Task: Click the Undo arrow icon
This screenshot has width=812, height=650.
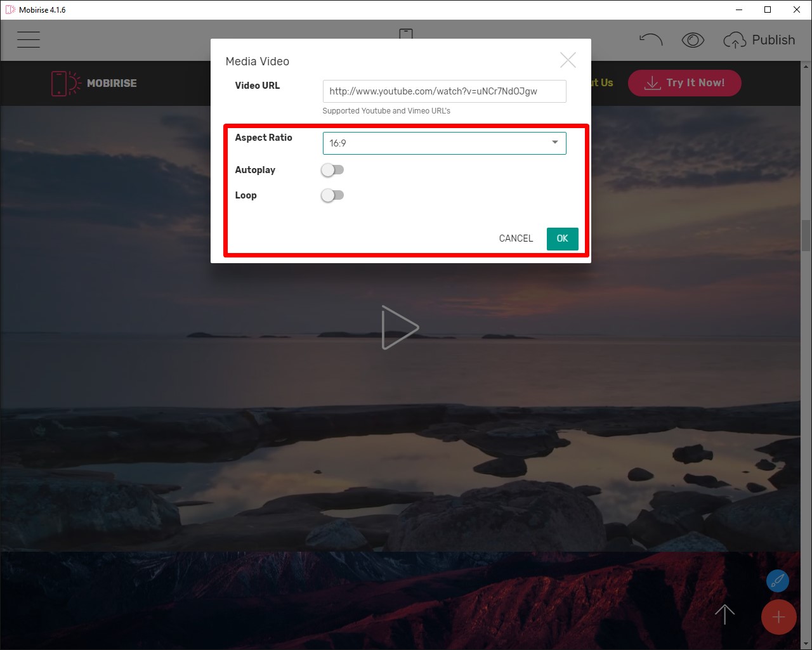Action: pos(651,39)
